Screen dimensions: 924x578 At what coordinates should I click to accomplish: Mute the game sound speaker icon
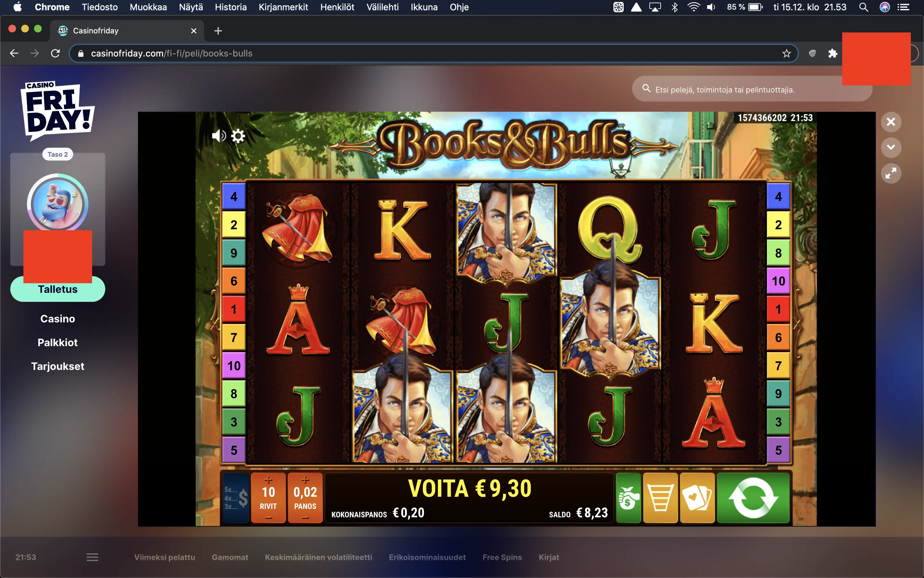(219, 136)
